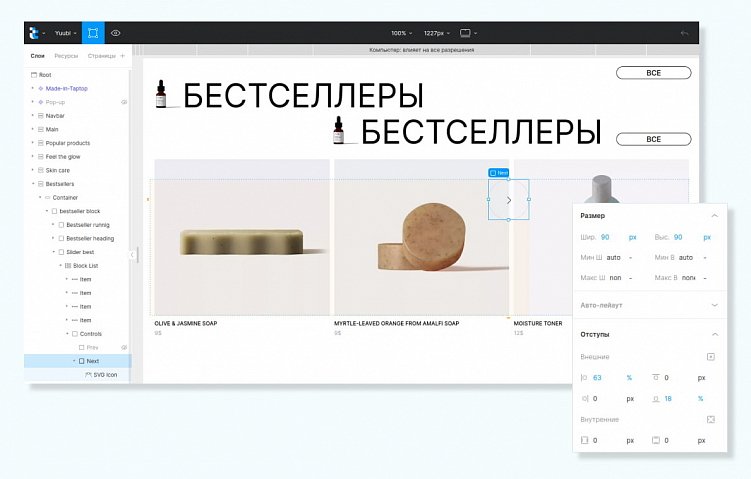Change the left margin % unit
Viewport: 751px width, 479px height.
click(629, 378)
